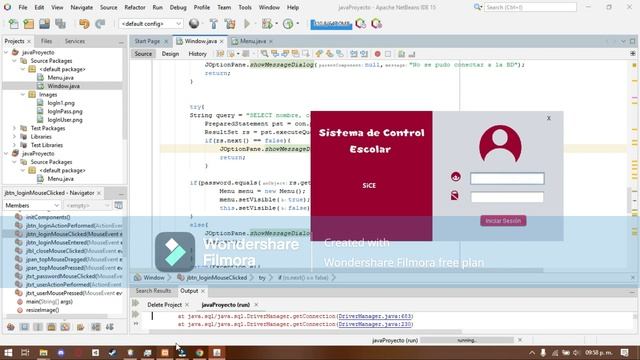This screenshot has width=640, height=360.
Task: Click the Run Project play icon
Action: coord(247,24)
